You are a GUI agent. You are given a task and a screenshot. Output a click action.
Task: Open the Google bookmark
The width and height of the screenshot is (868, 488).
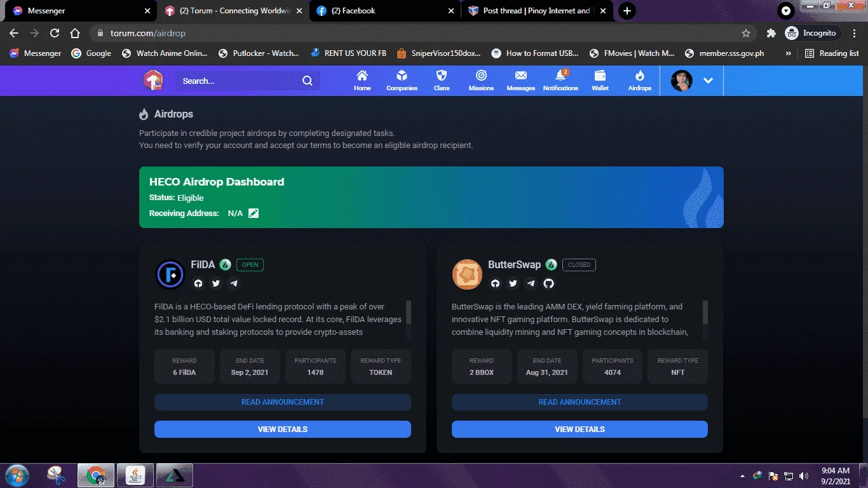[x=92, y=53]
